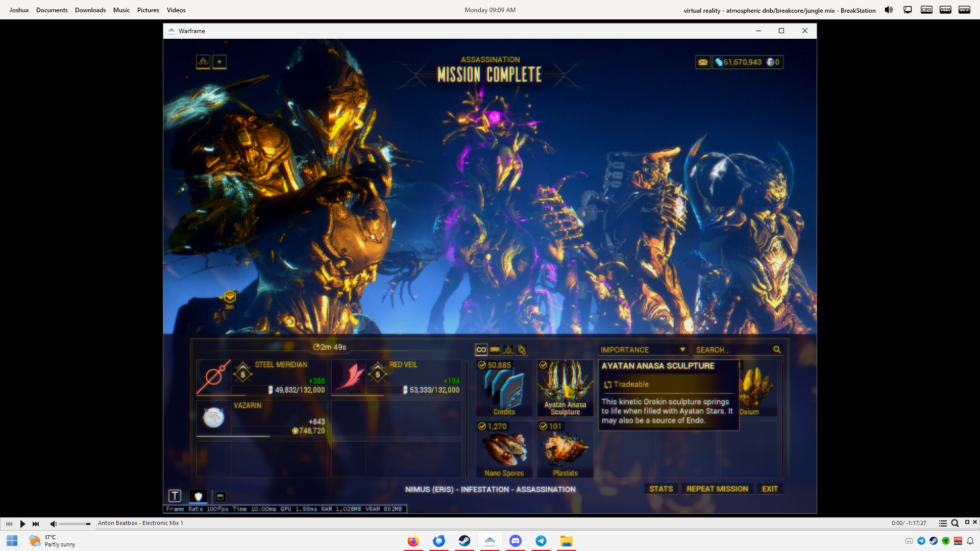980x551 pixels.
Task: Open the notification bell in the system tray
Action: (x=970, y=541)
